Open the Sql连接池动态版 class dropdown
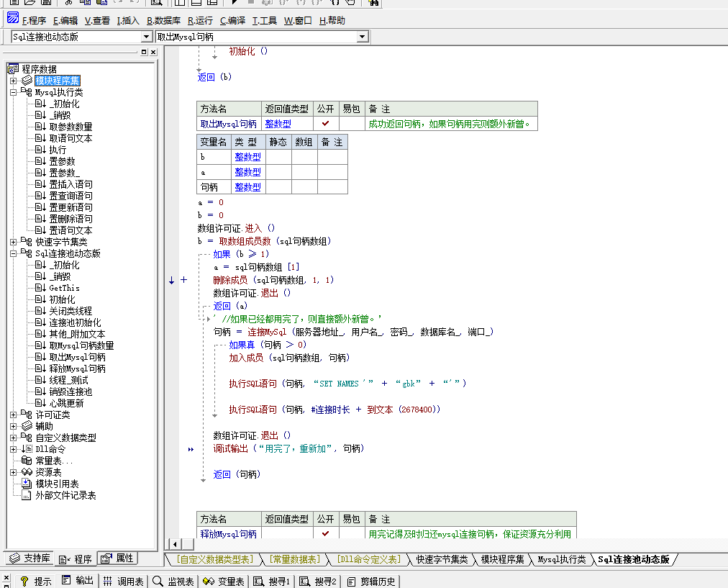Image resolution: width=728 pixels, height=588 pixels. [x=146, y=37]
